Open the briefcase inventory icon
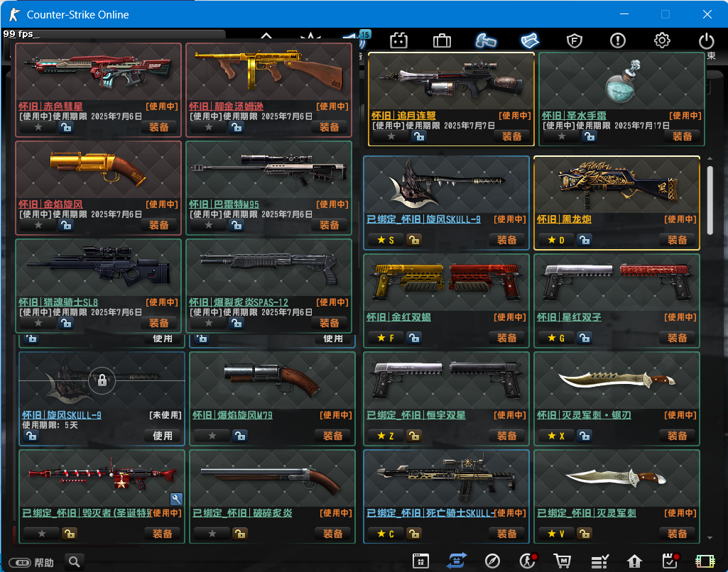The height and width of the screenshot is (572, 728). click(x=442, y=41)
